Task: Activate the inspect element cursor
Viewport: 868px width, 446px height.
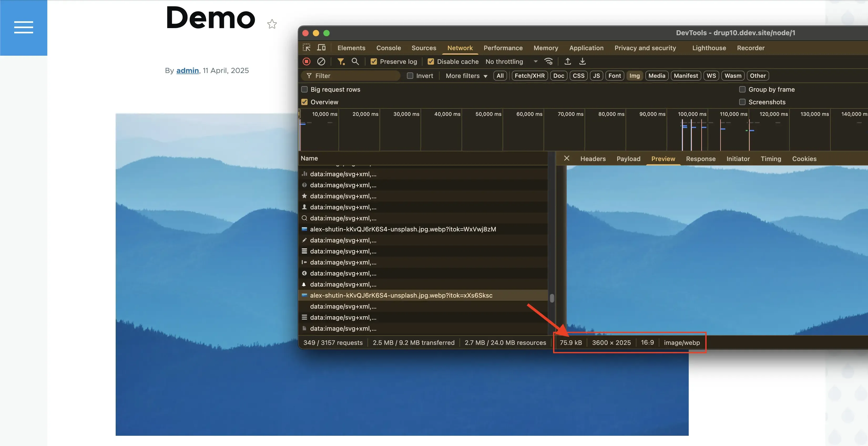Action: click(307, 48)
